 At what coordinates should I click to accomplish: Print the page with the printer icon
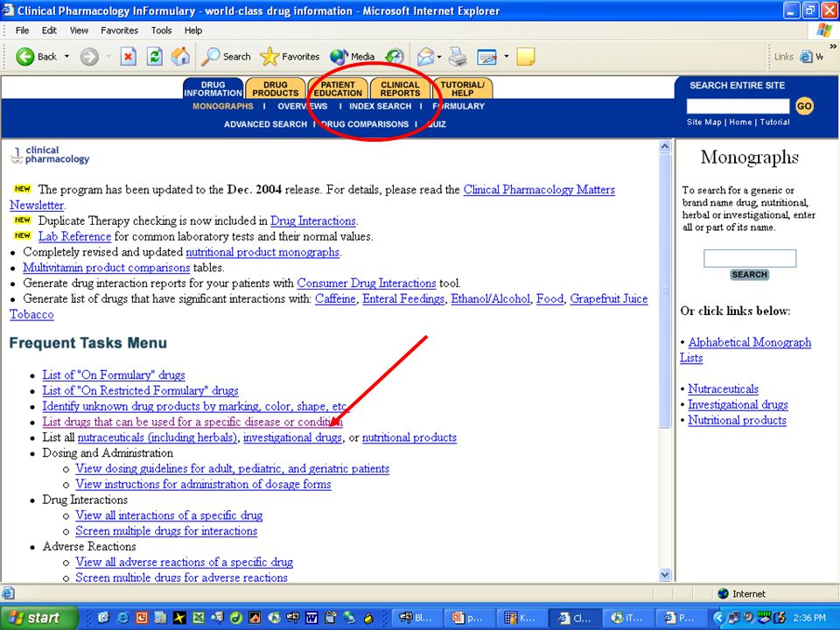[458, 56]
